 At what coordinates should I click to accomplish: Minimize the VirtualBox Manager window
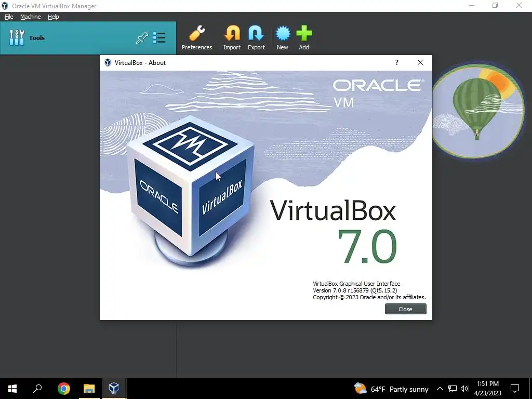coord(472,6)
